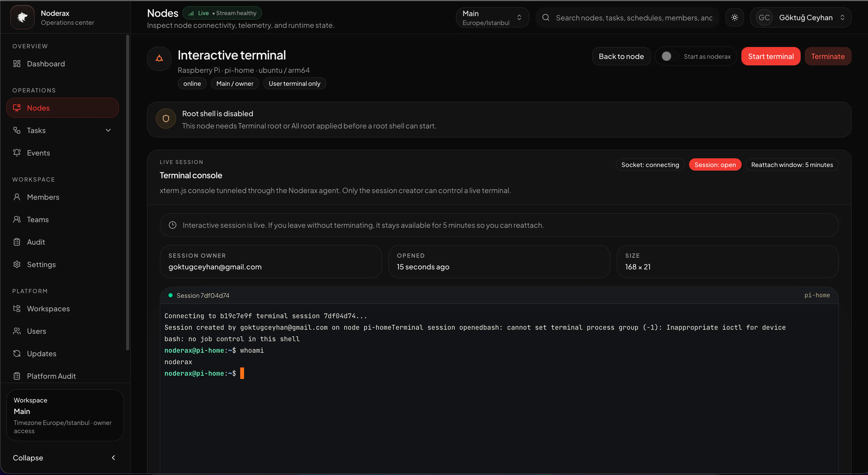Image resolution: width=868 pixels, height=475 pixels.
Task: Click the Users group icon
Action: [x=17, y=331]
